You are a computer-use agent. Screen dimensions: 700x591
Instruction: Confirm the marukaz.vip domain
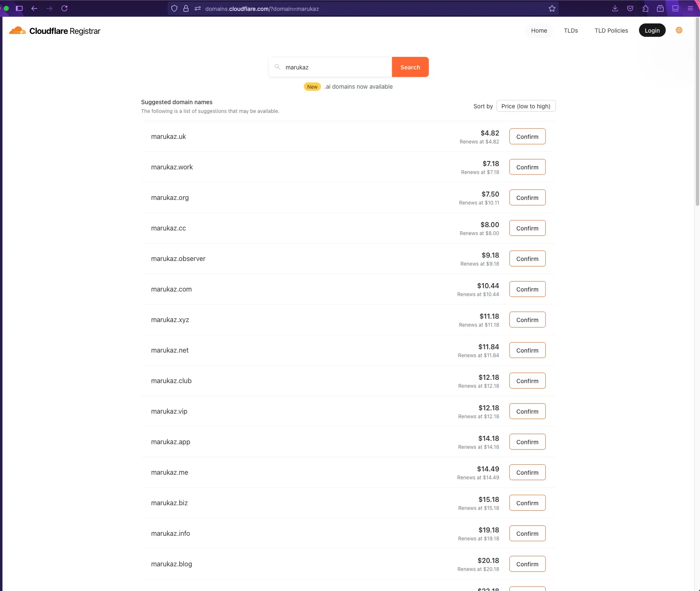pos(527,411)
